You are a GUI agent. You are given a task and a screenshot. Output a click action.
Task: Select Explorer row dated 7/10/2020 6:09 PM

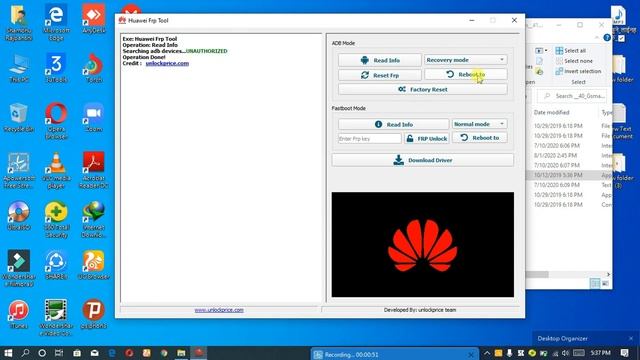point(569,185)
